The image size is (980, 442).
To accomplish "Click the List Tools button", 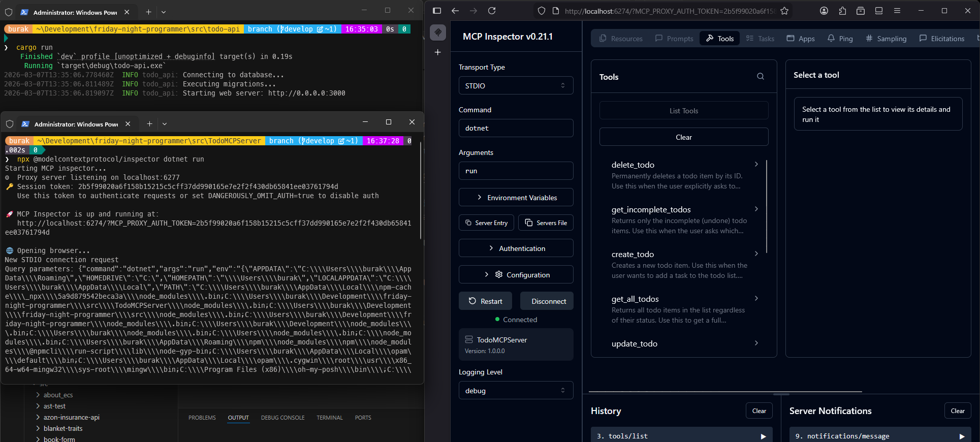I will pyautogui.click(x=683, y=111).
